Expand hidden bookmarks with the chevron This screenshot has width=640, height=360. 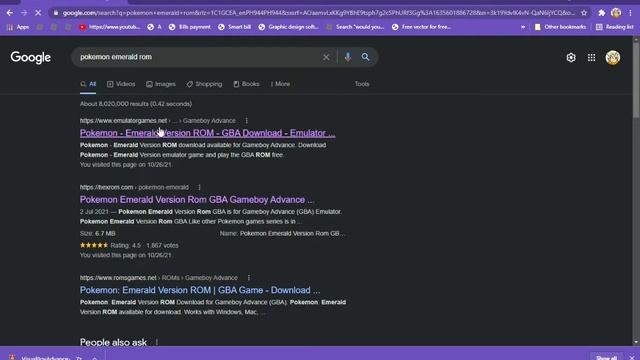[523, 27]
